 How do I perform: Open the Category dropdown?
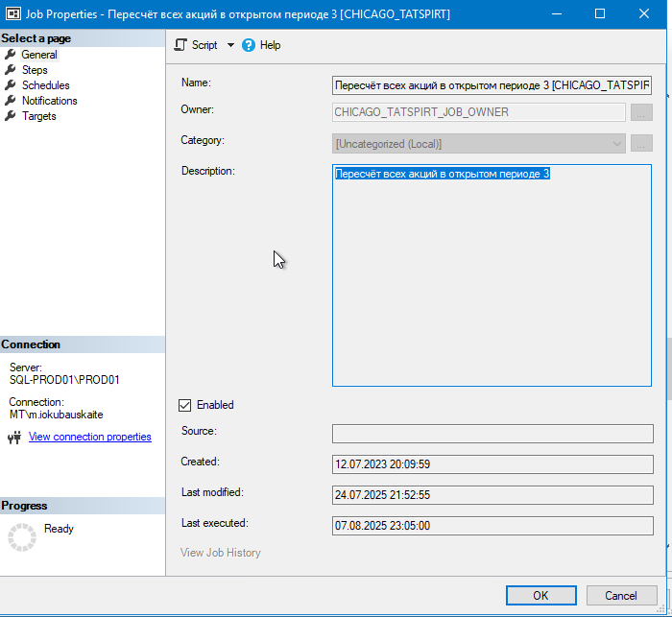479,144
